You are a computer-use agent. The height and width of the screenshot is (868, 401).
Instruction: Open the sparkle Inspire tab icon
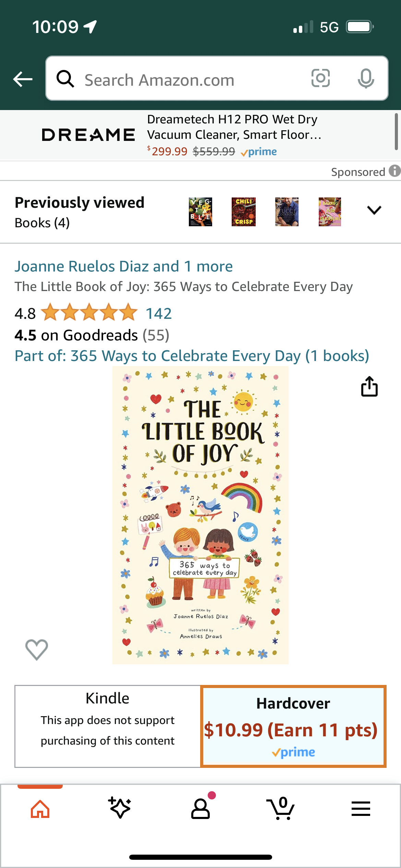pos(120,808)
